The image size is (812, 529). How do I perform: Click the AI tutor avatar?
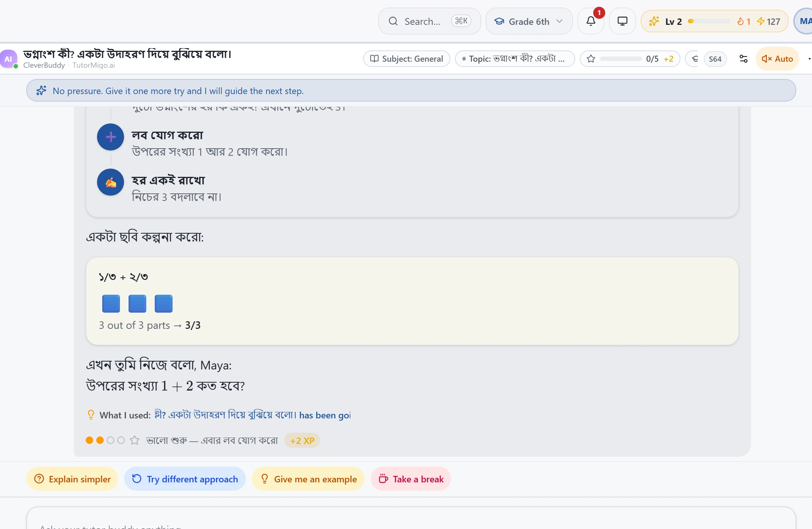tap(8, 59)
